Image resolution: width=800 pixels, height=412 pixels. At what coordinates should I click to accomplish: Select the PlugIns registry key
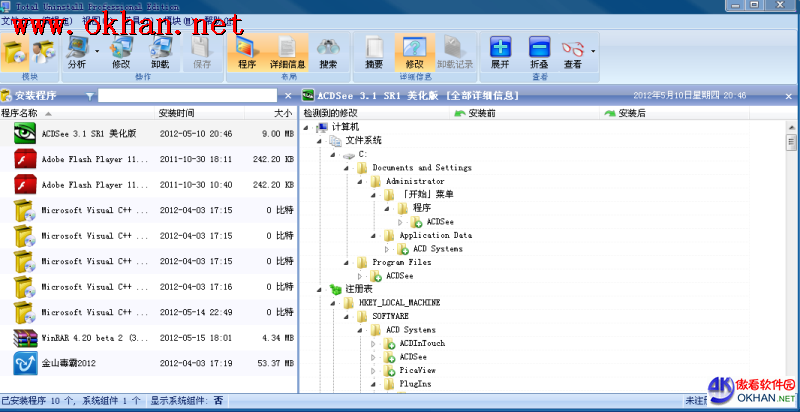[x=415, y=383]
